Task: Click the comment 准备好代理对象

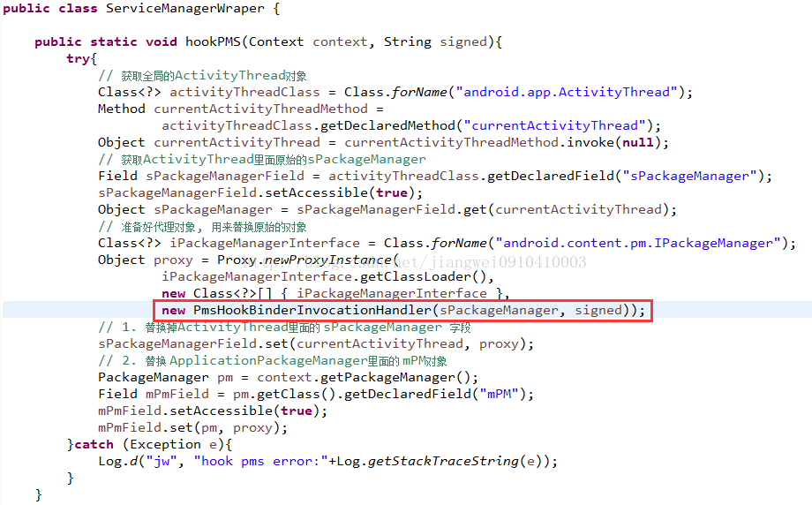Action: tap(202, 227)
